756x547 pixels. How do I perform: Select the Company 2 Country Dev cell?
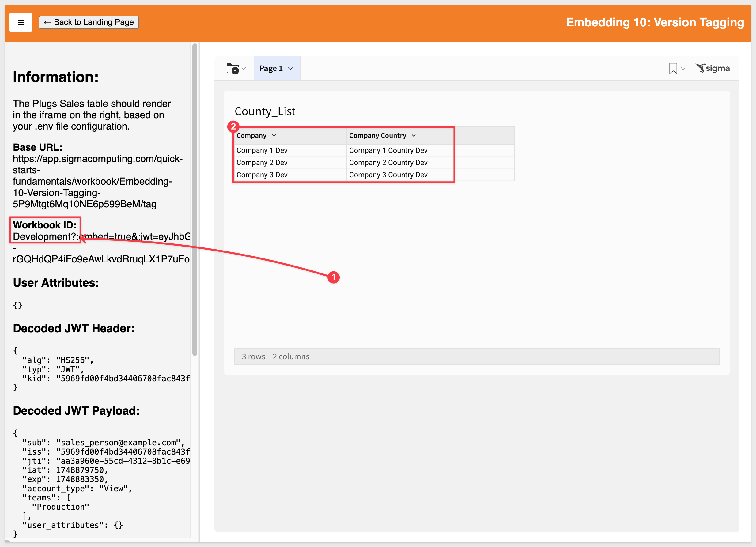(388, 163)
